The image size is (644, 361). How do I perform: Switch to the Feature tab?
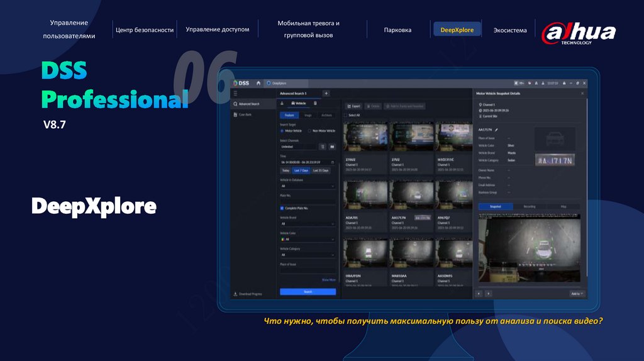289,115
